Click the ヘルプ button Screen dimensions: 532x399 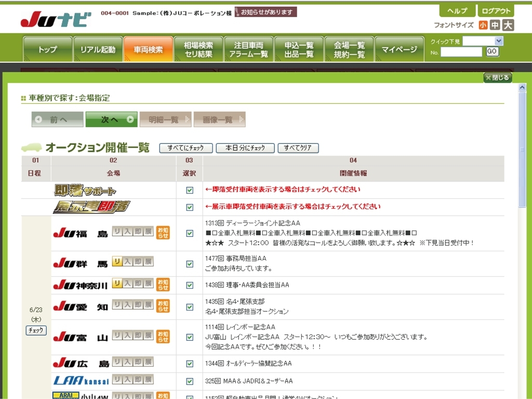[x=457, y=11]
